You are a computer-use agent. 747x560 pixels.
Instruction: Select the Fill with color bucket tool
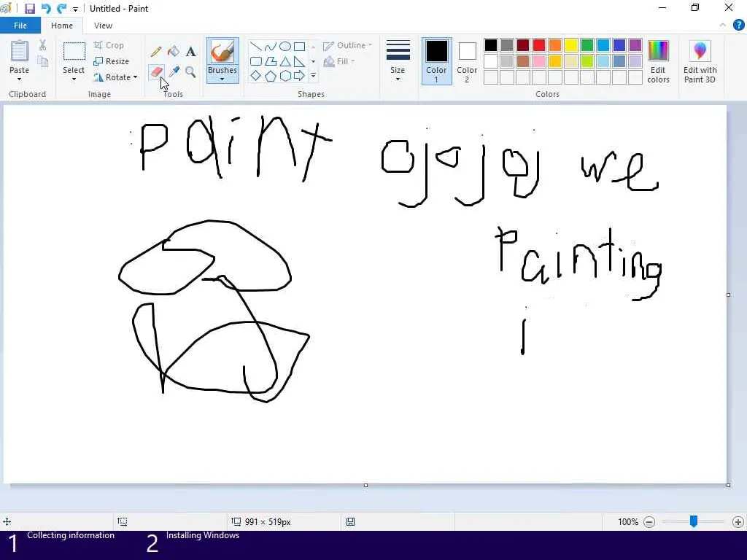point(174,52)
